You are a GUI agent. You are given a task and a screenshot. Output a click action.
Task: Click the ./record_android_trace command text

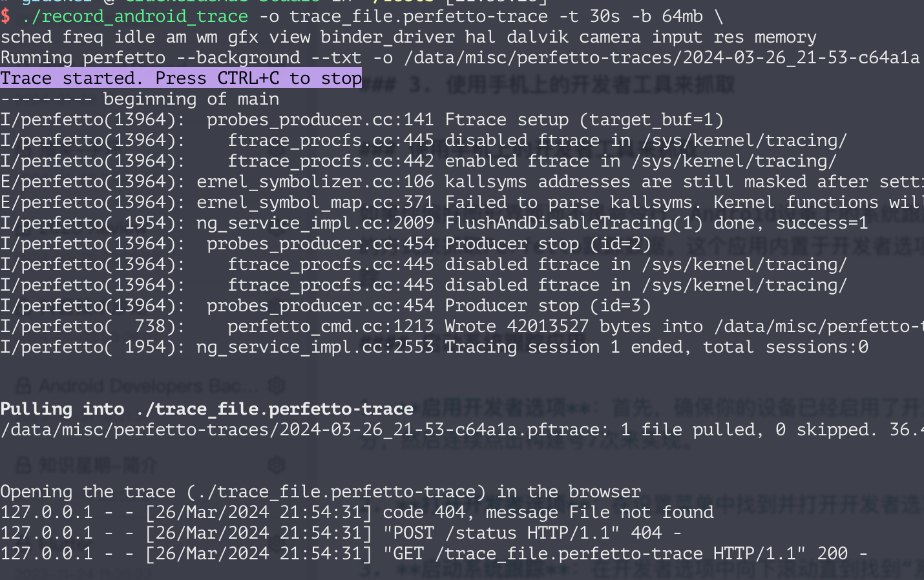tap(134, 16)
